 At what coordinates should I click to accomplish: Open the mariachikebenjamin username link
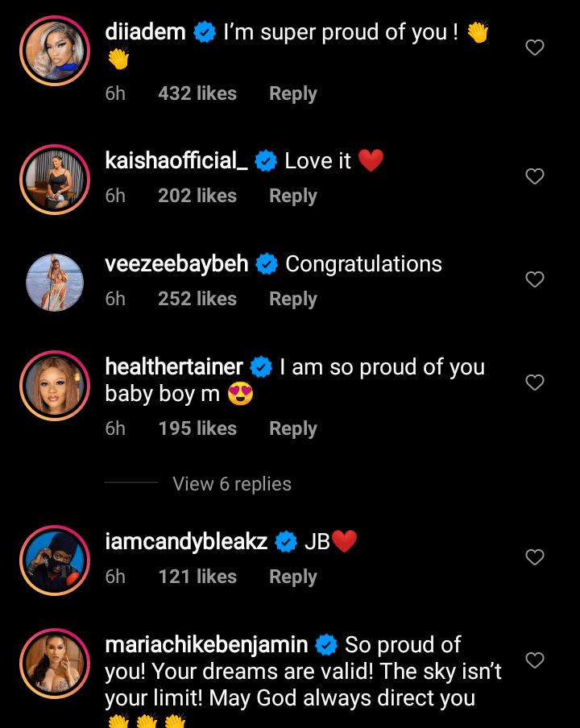206,645
